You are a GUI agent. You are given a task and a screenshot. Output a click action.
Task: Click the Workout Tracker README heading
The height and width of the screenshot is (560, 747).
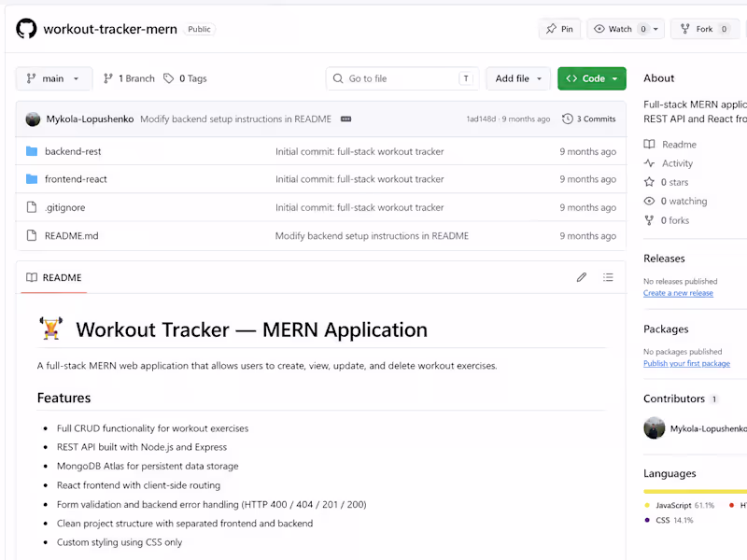233,329
